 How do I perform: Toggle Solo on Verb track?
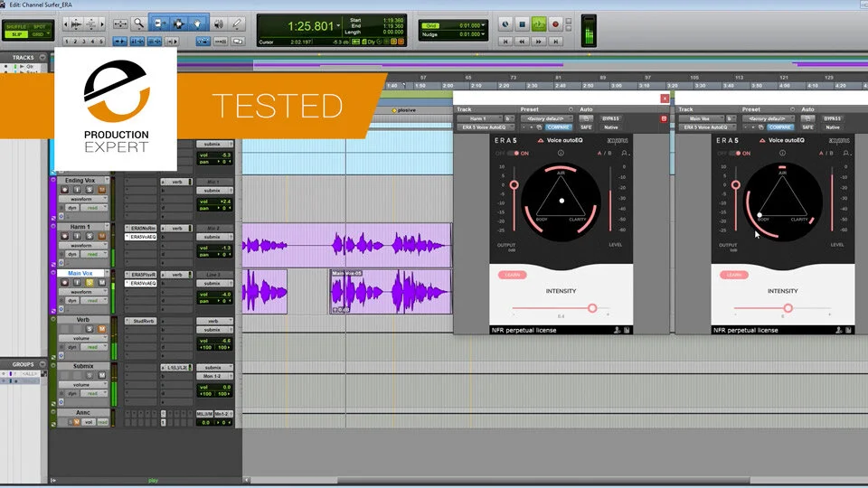coord(90,329)
